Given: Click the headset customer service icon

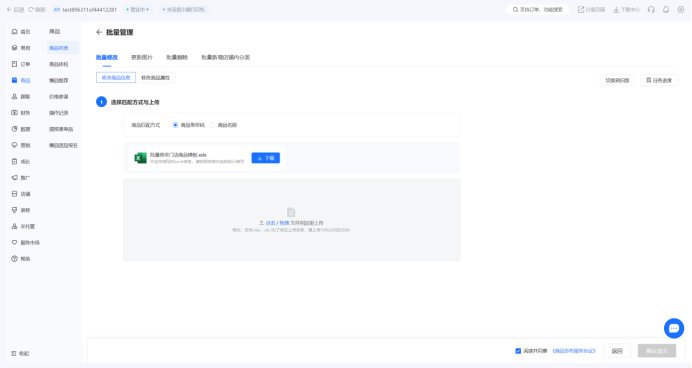Looking at the screenshot, I should point(651,9).
